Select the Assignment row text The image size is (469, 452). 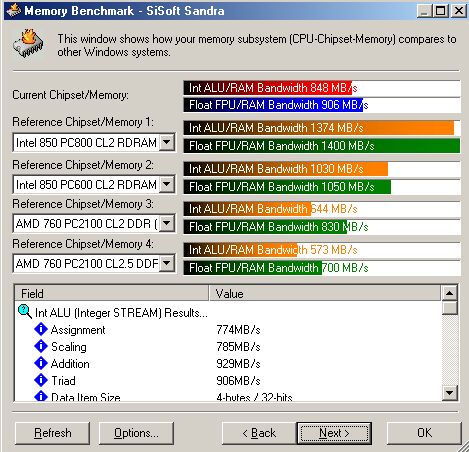pyautogui.click(x=78, y=330)
